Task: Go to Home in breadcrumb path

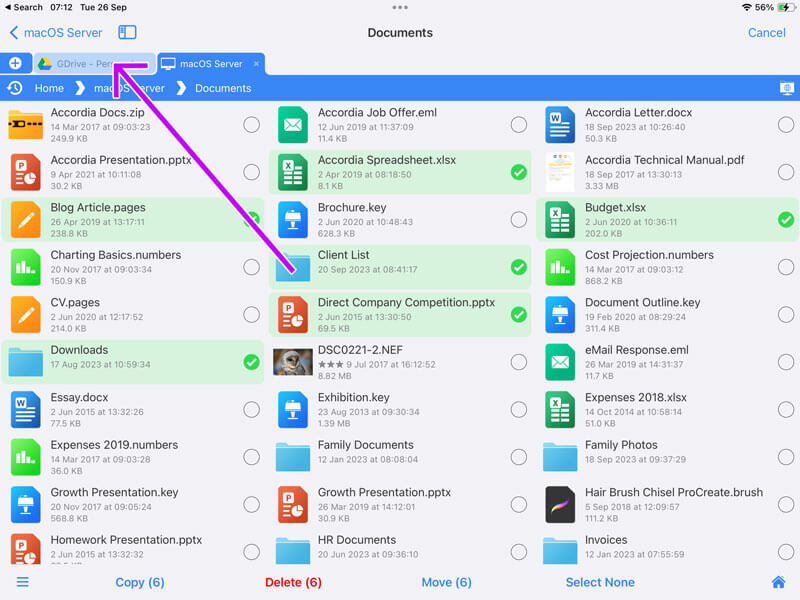Action: (x=49, y=88)
